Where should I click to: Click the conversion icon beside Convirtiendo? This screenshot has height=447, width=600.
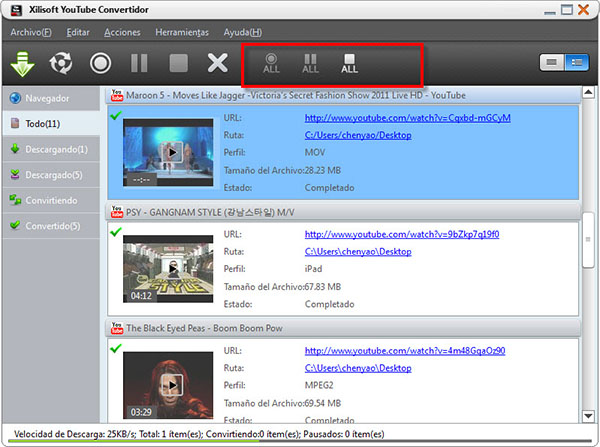pyautogui.click(x=15, y=200)
